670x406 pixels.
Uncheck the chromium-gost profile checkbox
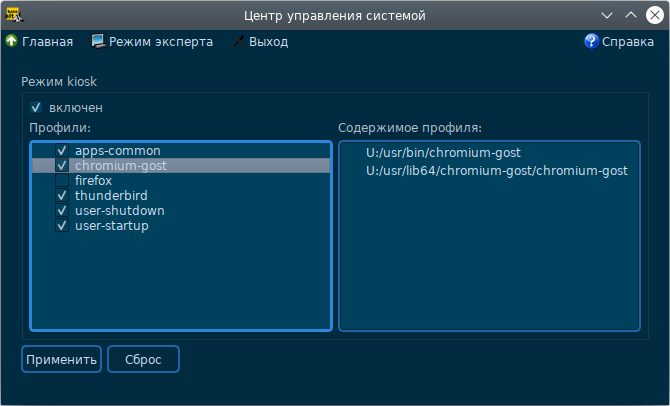(x=62, y=165)
